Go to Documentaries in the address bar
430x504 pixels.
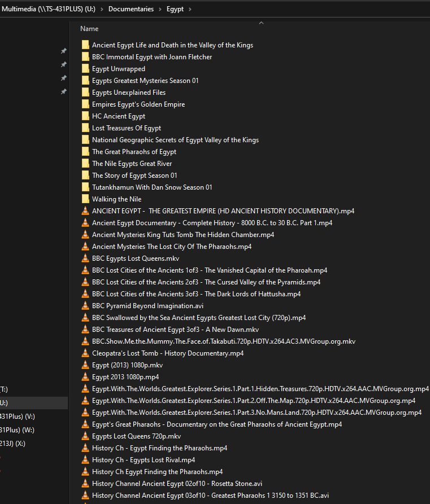[x=131, y=9]
